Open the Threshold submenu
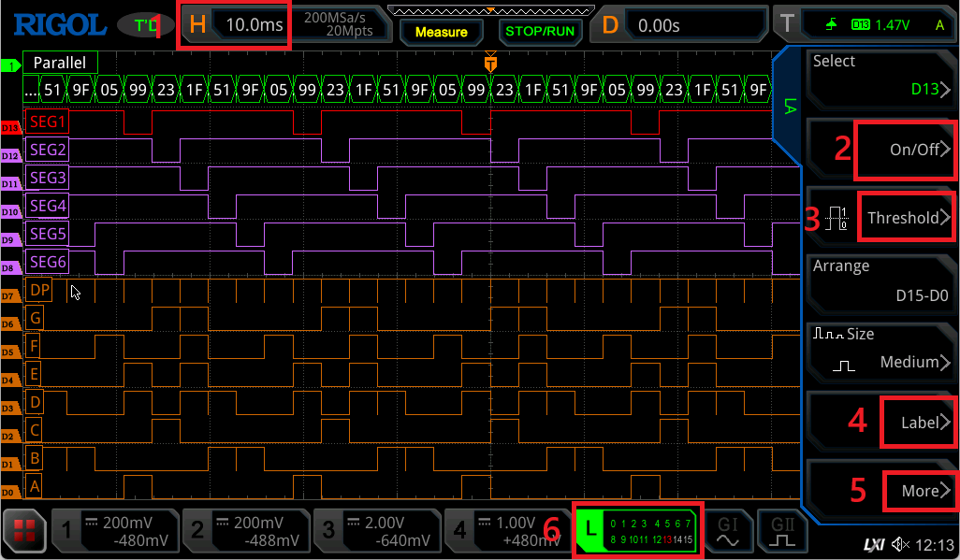Viewport: 960px width, 560px height. 903,218
